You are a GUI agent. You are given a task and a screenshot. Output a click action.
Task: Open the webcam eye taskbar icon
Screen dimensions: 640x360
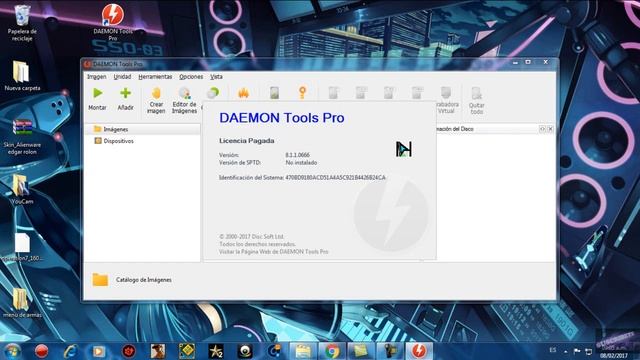tap(245, 351)
